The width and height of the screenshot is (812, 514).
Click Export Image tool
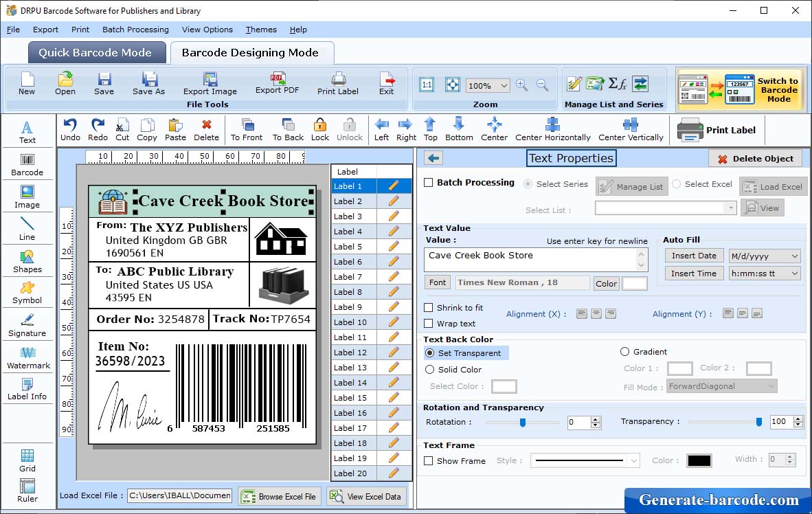pyautogui.click(x=210, y=83)
